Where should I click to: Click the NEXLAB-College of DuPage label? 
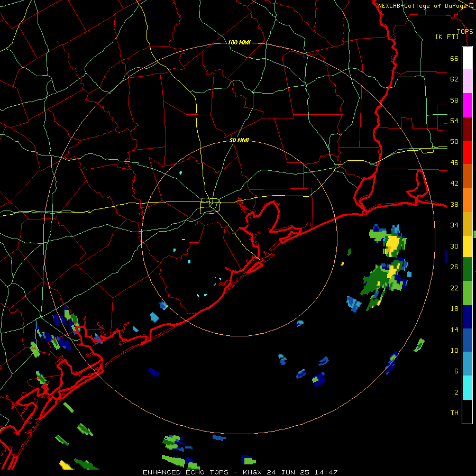point(423,6)
